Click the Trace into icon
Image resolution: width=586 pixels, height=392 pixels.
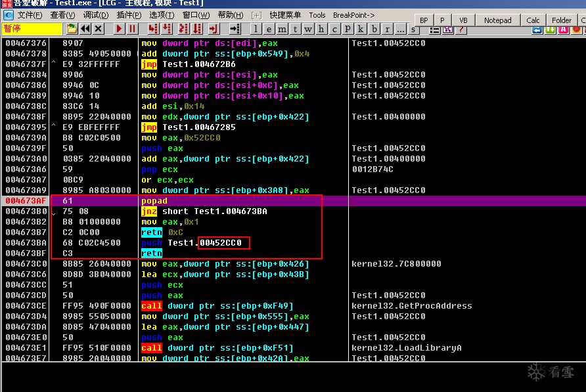(183, 29)
